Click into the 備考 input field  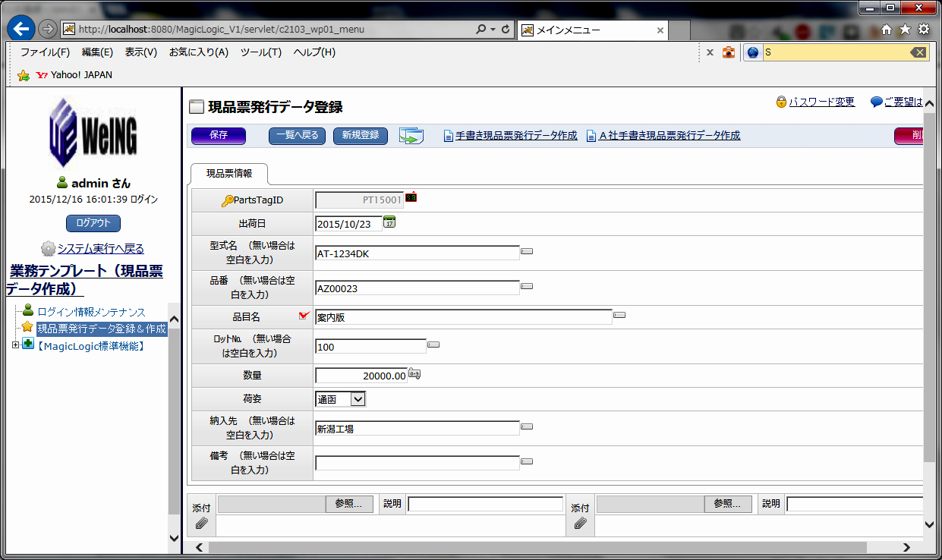pyautogui.click(x=417, y=463)
